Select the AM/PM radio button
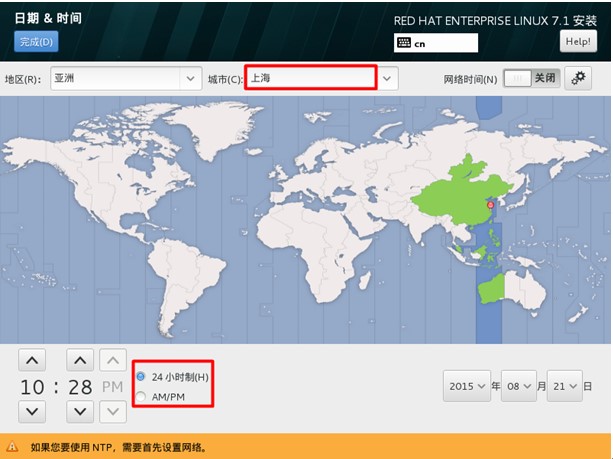The image size is (613, 459). [x=141, y=397]
